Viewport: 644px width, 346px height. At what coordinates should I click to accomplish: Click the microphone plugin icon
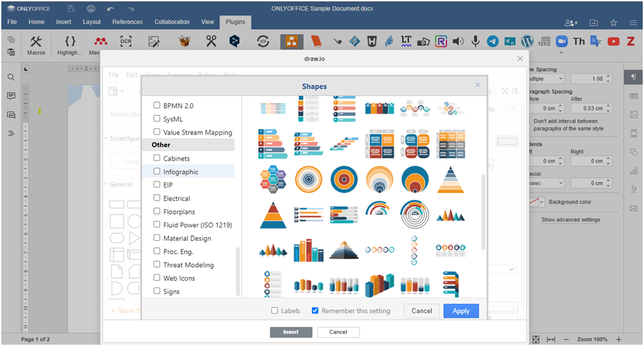tap(475, 41)
